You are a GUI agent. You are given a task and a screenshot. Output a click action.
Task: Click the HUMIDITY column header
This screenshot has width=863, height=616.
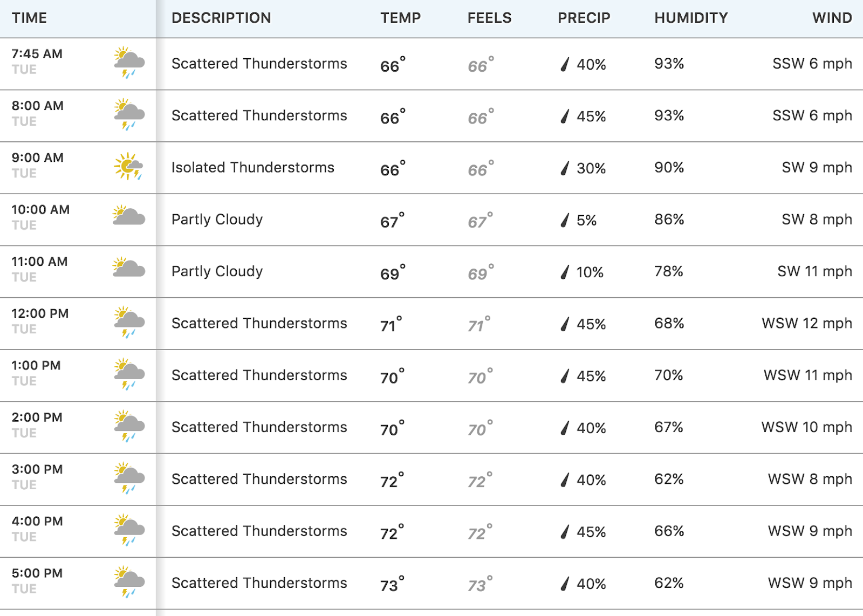[691, 18]
